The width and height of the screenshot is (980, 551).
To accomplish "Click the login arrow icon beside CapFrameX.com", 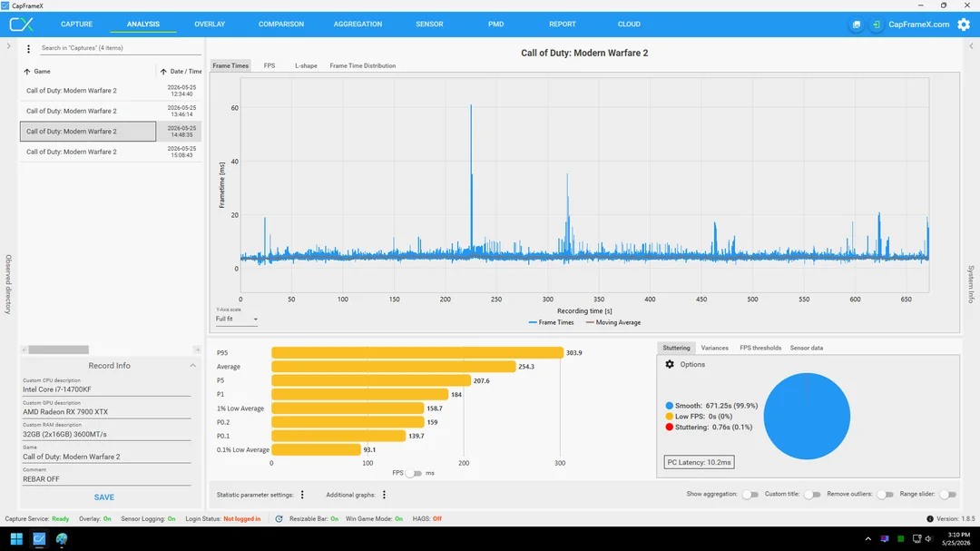I will [x=877, y=25].
